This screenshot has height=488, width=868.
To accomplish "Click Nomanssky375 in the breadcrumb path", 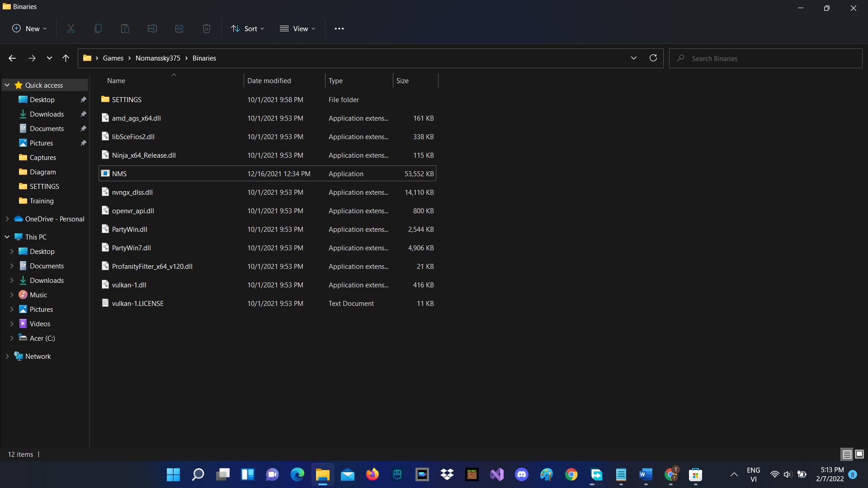I will click(x=158, y=58).
